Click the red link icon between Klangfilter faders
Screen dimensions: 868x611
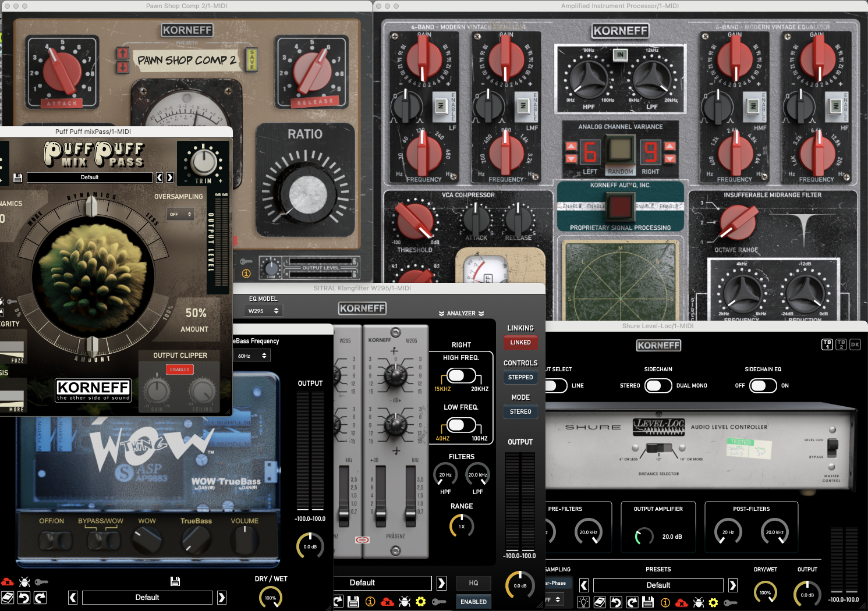pos(362,540)
